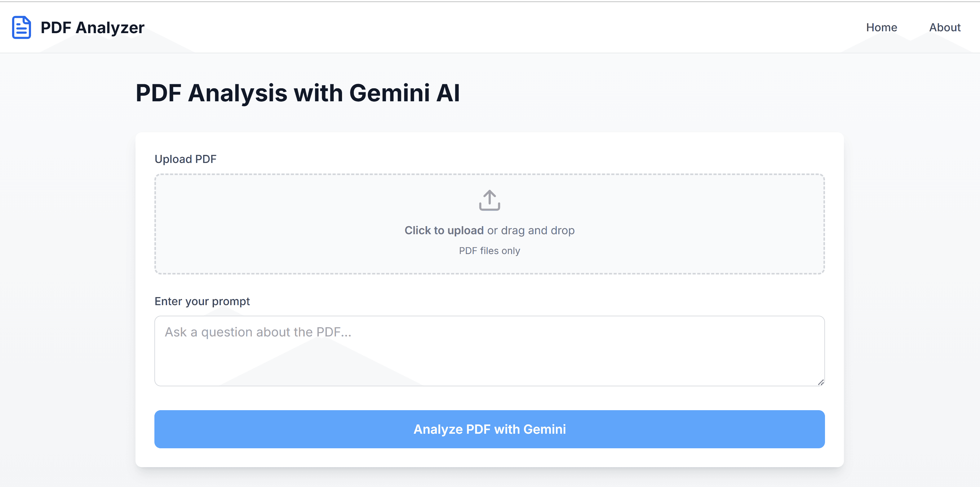
Task: Open the Home navigation link
Action: point(881,27)
